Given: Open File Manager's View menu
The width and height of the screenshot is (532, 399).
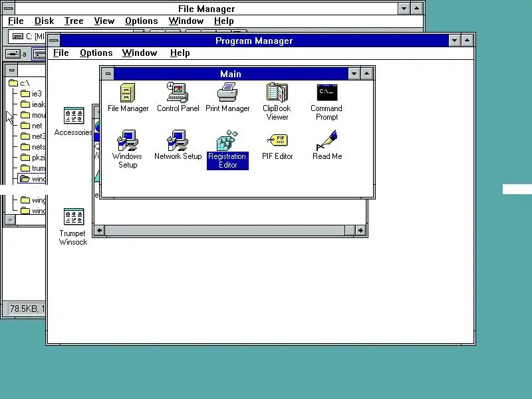Looking at the screenshot, I should [104, 21].
